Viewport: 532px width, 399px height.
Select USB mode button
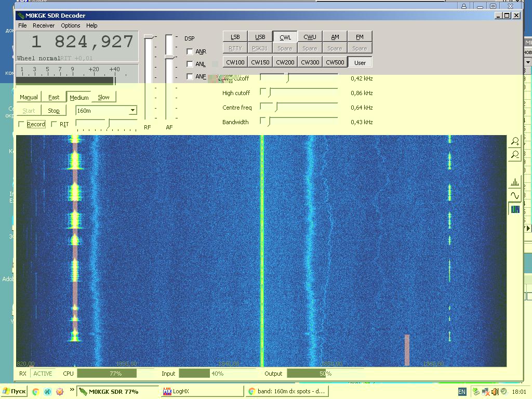pos(260,37)
